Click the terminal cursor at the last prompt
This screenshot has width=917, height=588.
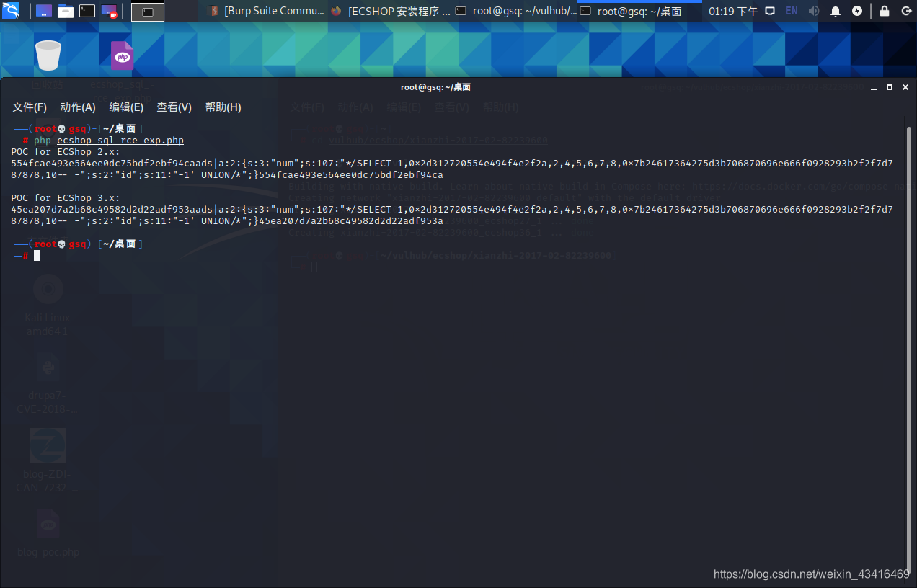(37, 256)
